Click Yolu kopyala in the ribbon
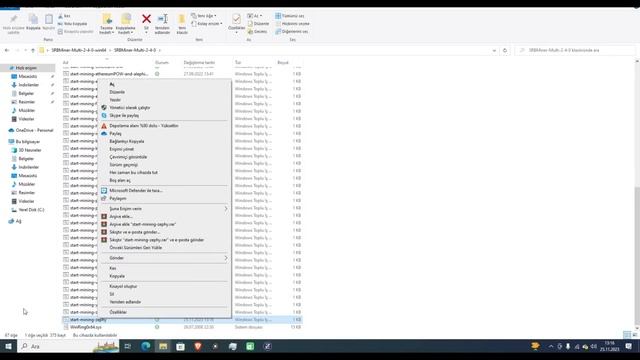 73,24
